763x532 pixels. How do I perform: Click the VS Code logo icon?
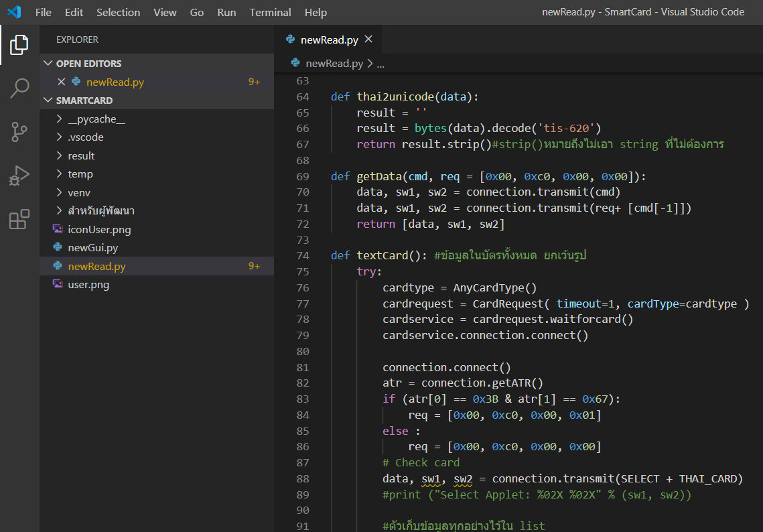[14, 12]
